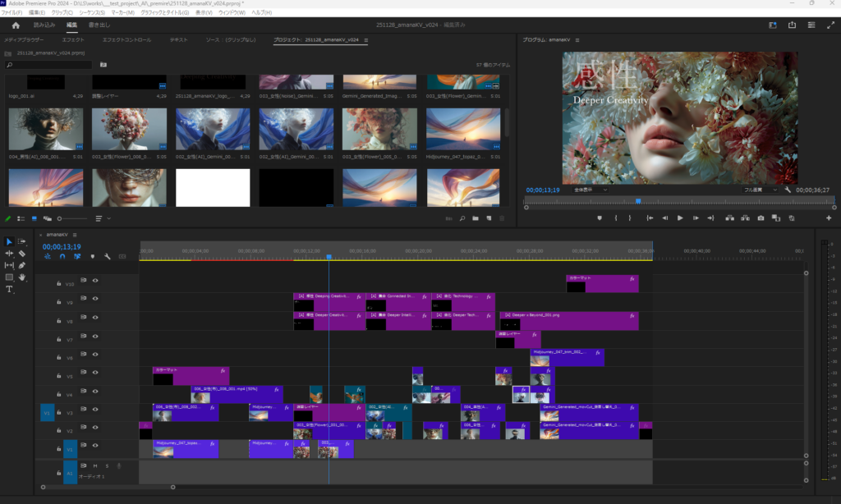Viewport: 841px width, 504px height.
Task: Select the Razor tool in the tools panel
Action: 21,254
